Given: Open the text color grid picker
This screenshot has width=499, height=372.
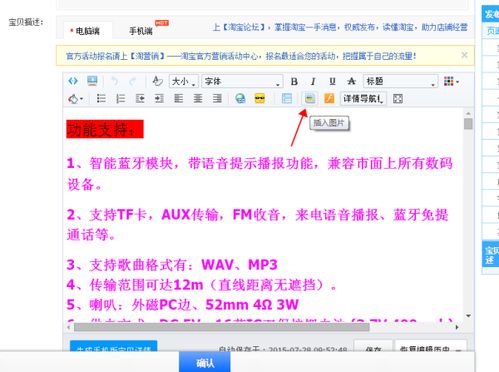Looking at the screenshot, I should coord(451,81).
